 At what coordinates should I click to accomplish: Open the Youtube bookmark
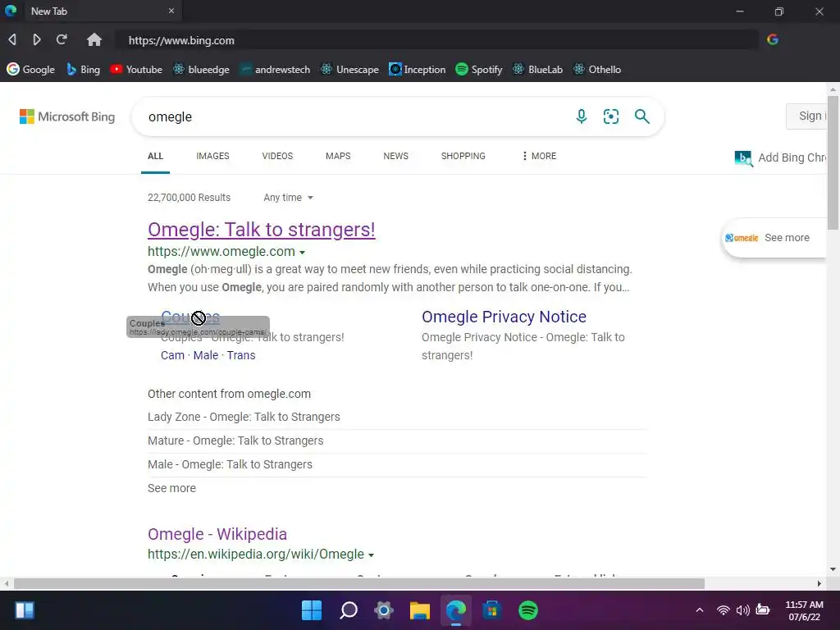click(x=136, y=70)
